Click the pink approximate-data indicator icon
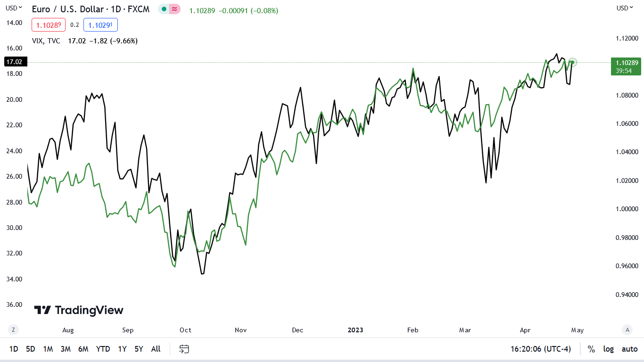Screen dimensions: 644x362 (174, 9)
